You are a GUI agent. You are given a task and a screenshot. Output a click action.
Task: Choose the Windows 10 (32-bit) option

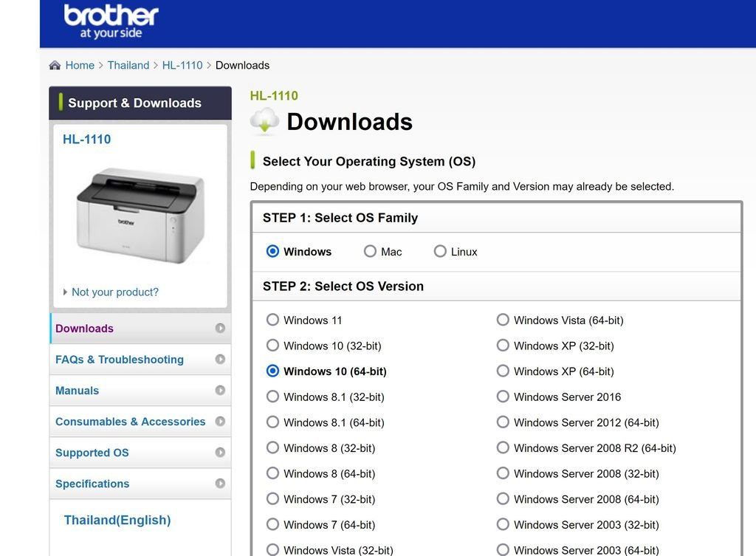click(272, 346)
